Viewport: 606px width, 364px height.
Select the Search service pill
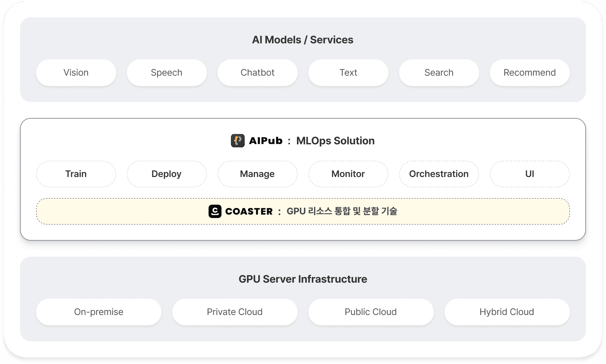click(439, 73)
